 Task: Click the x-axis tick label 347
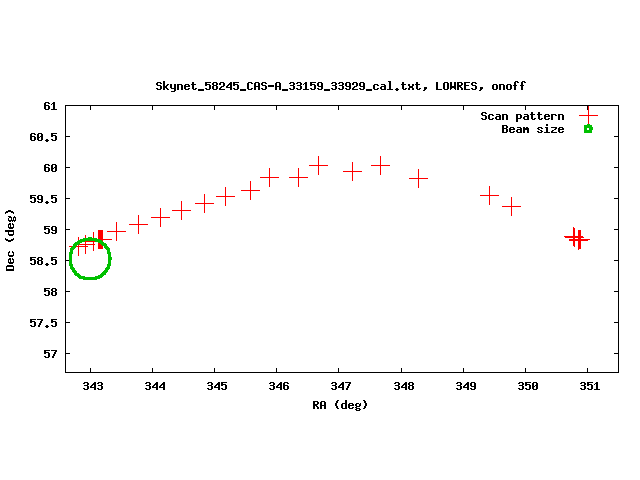point(341,386)
